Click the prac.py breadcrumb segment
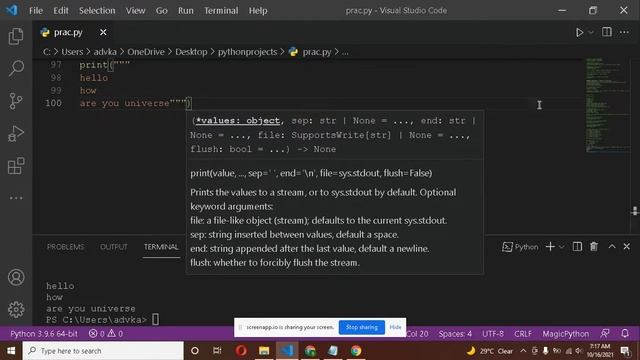Image resolution: width=640 pixels, height=360 pixels. [317, 52]
